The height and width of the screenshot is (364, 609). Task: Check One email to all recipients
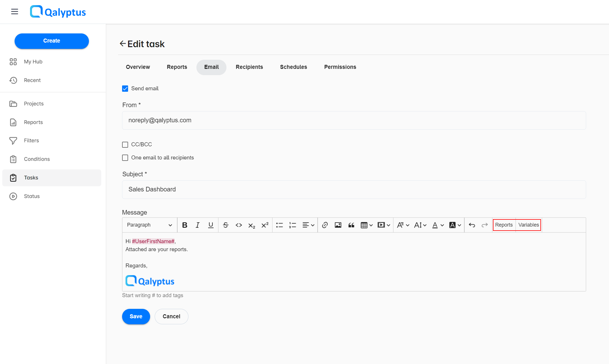pos(125,158)
